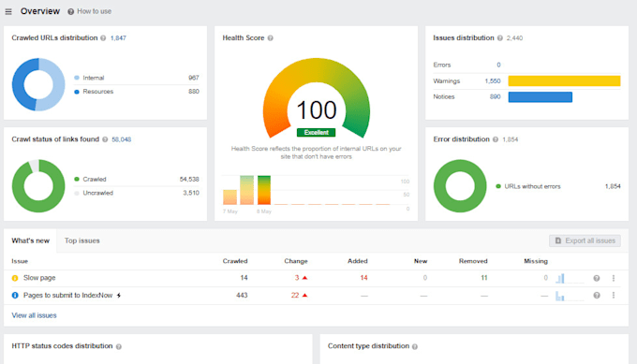
Task: Click the lightning icon next to IndexNow
Action: [119, 296]
